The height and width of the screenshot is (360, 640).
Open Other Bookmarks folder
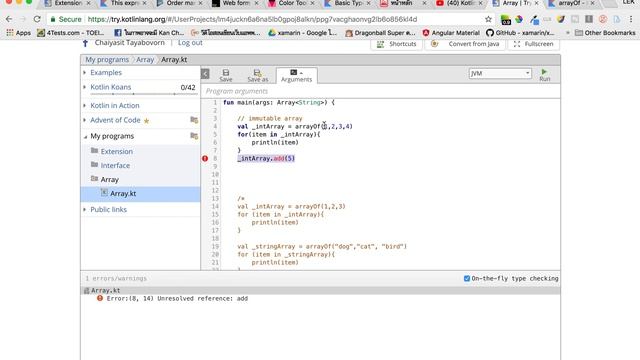click(605, 33)
